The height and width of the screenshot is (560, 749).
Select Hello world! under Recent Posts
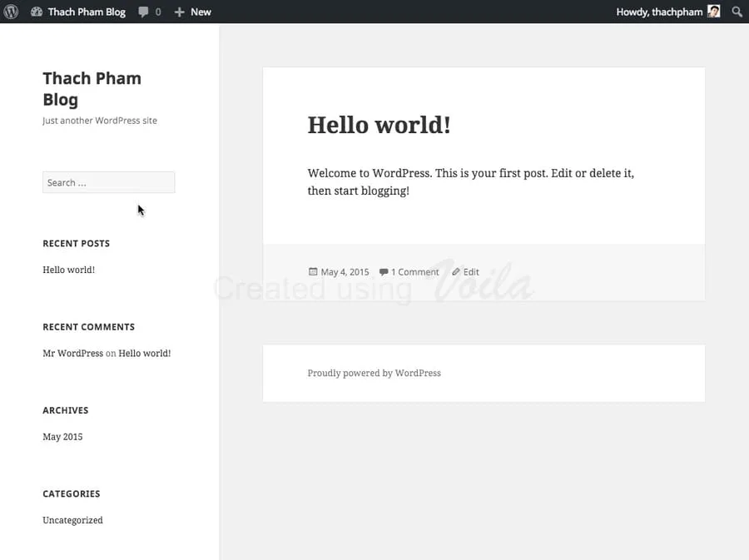click(68, 269)
